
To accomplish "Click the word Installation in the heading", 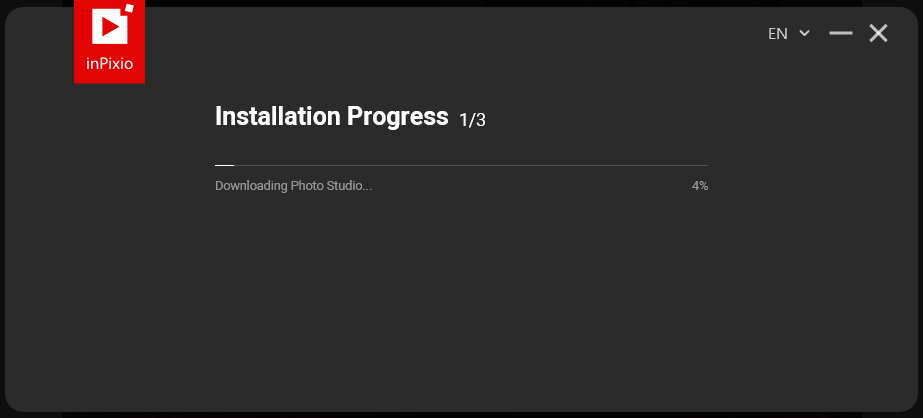I will pyautogui.click(x=277, y=117).
